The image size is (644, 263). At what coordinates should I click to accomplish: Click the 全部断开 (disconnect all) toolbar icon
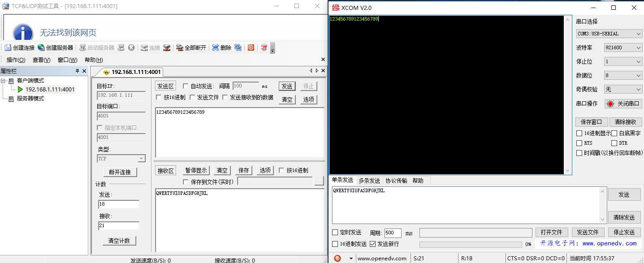point(180,47)
